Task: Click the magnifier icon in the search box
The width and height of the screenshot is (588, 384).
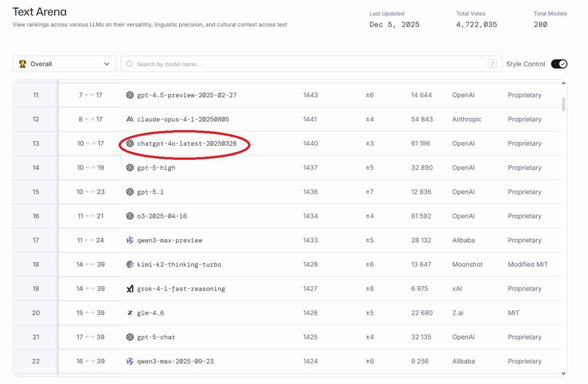Action: click(x=130, y=64)
